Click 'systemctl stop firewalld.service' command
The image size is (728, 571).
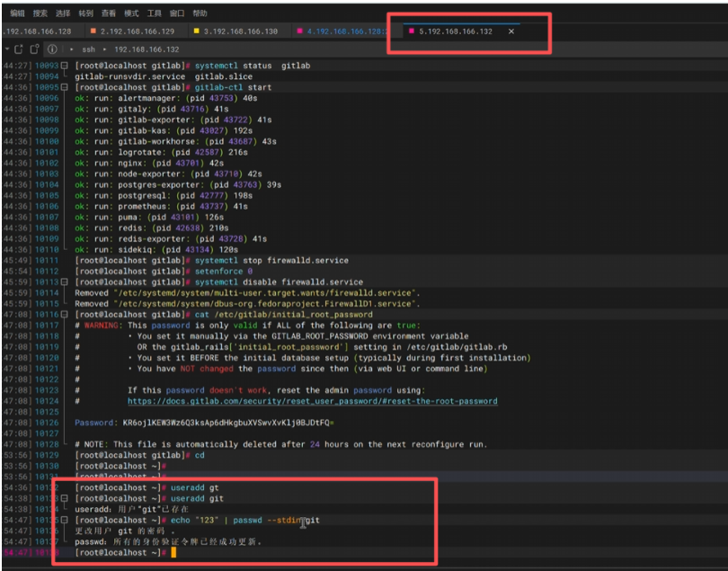pos(271,260)
